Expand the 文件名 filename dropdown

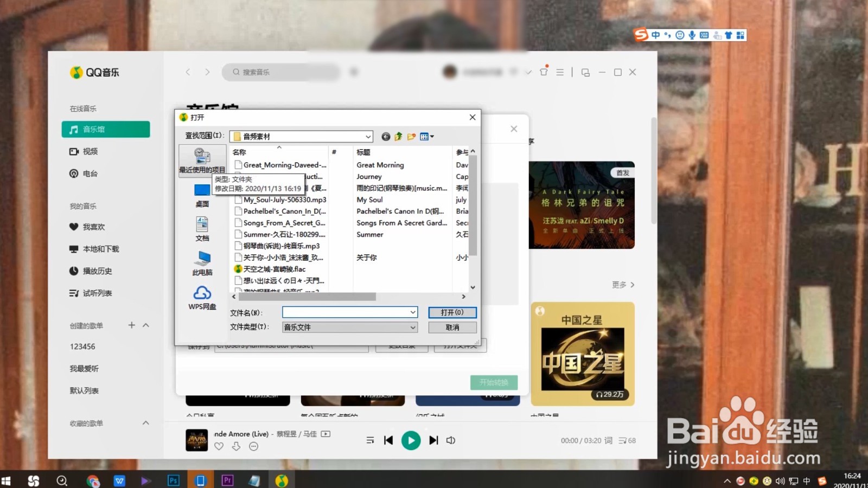pos(413,312)
